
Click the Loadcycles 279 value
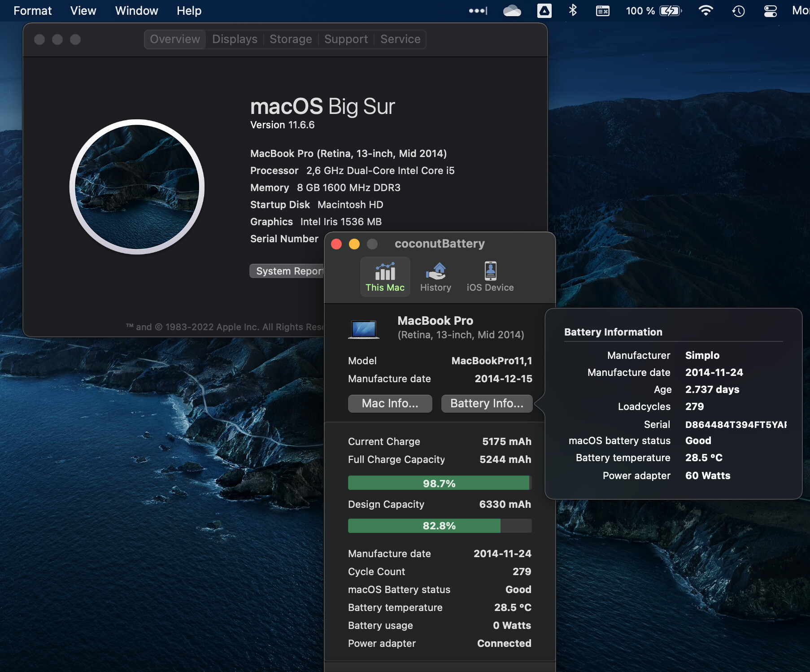point(694,406)
